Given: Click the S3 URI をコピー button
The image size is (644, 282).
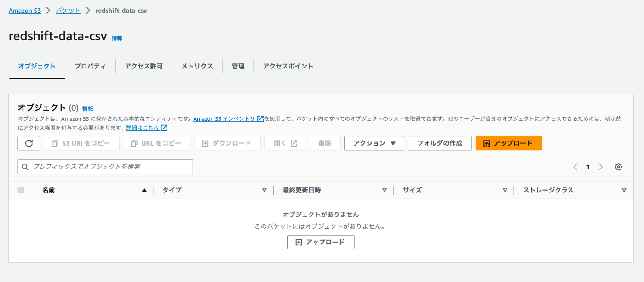Looking at the screenshot, I should click(81, 143).
